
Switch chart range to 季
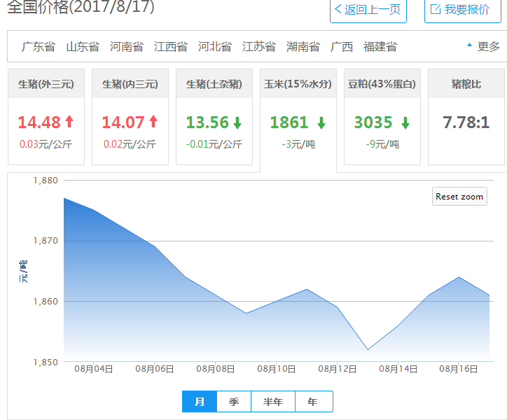point(234,402)
